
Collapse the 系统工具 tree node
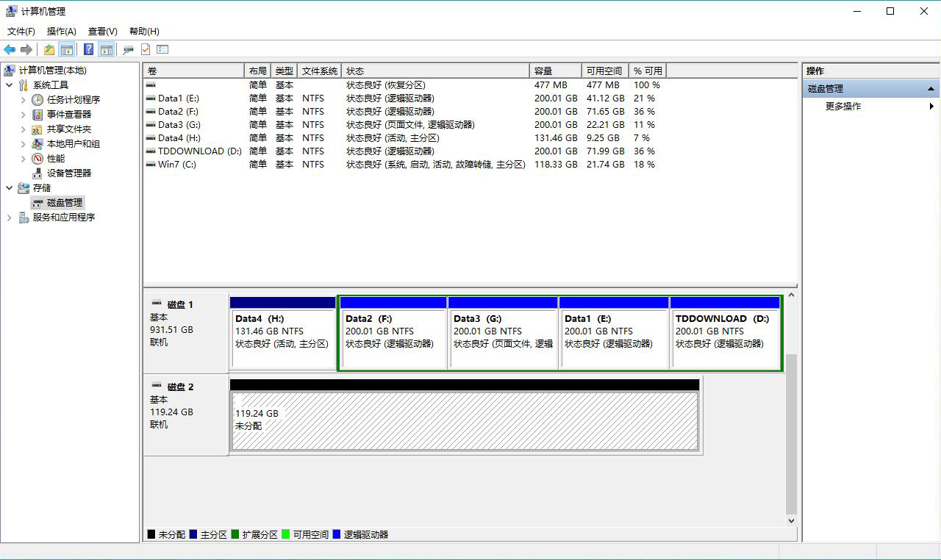click(10, 85)
